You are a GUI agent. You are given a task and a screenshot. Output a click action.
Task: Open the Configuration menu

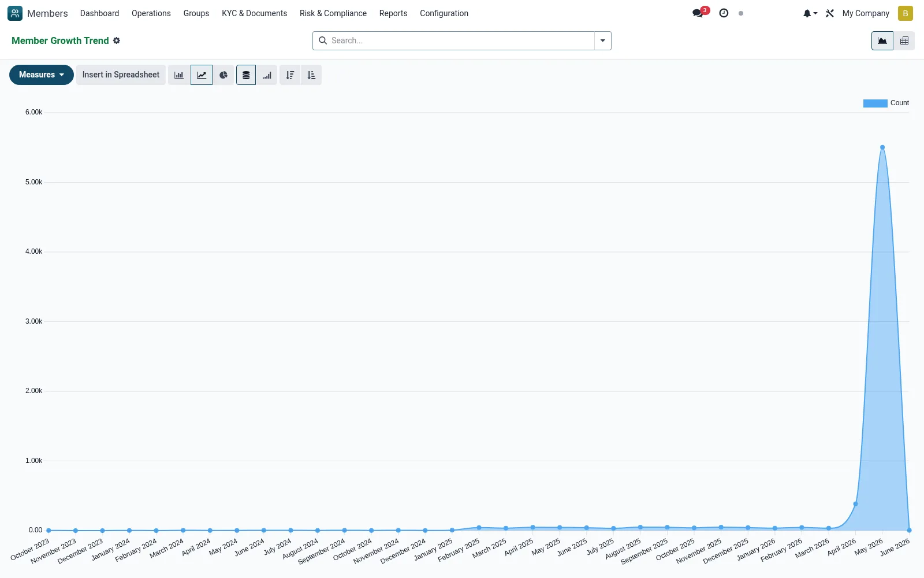click(444, 13)
